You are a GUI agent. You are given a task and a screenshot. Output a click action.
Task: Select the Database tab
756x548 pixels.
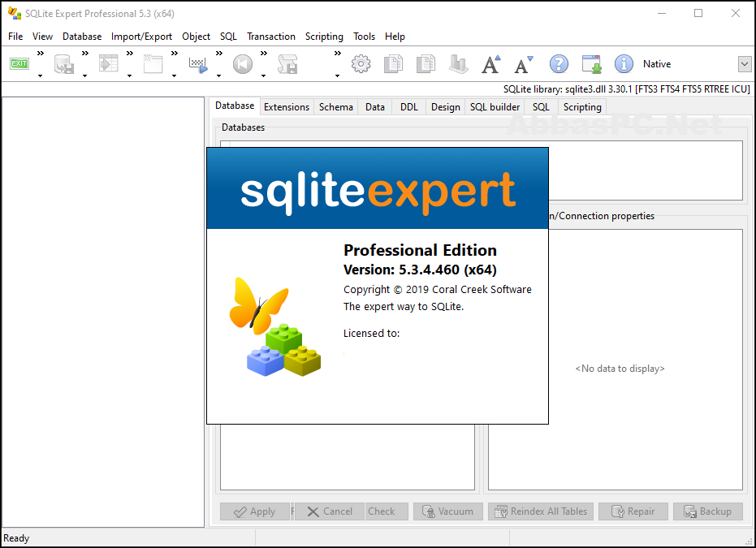point(235,106)
